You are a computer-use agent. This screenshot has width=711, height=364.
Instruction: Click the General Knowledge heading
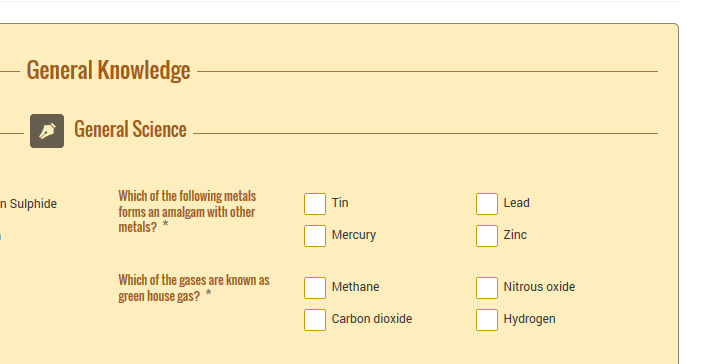pyautogui.click(x=108, y=70)
